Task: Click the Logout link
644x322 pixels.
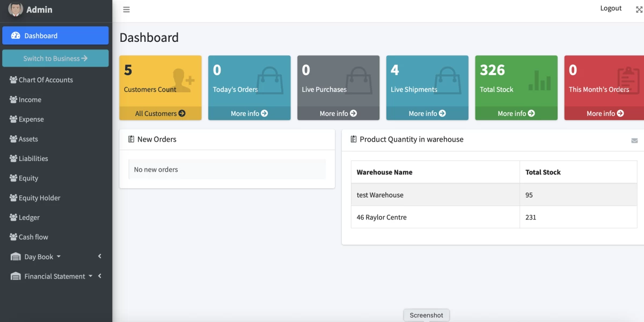Action: (611, 9)
